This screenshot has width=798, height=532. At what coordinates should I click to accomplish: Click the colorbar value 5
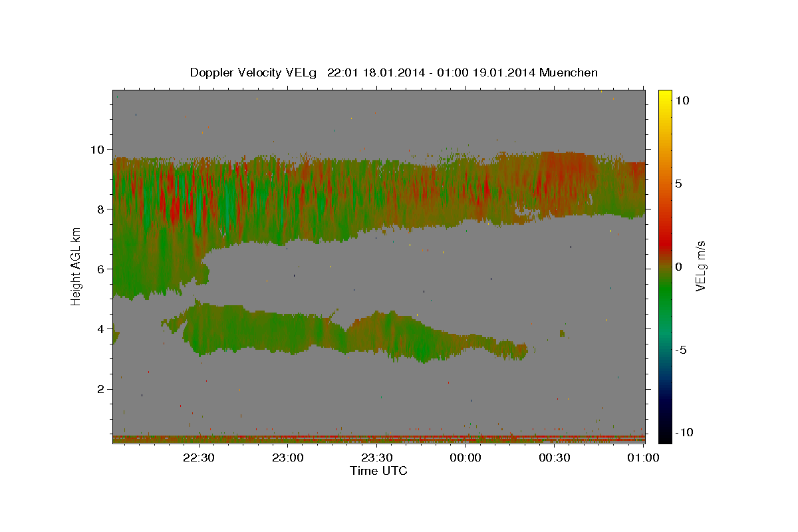(678, 184)
